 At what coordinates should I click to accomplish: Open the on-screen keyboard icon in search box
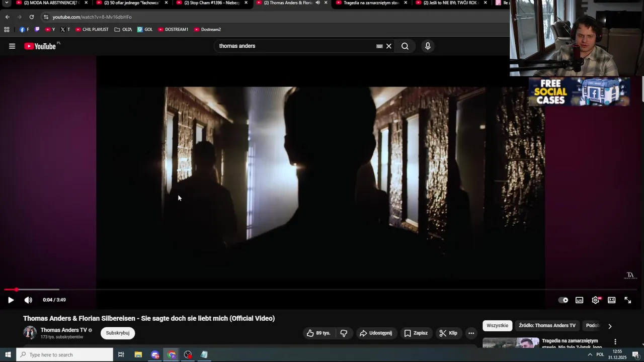(379, 46)
